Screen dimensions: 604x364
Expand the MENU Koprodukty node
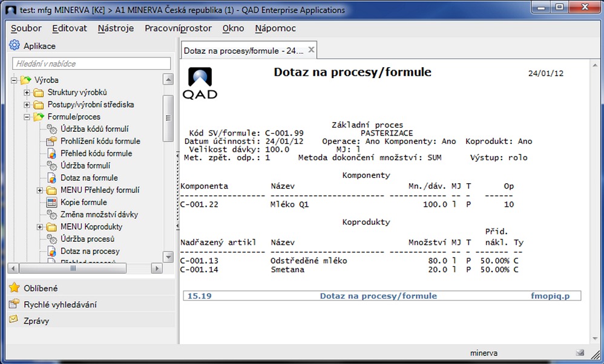click(40, 227)
